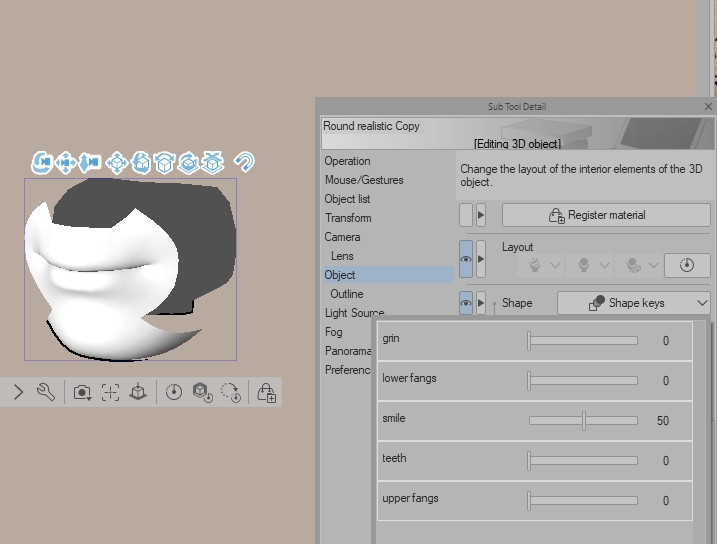The width and height of the screenshot is (717, 544).
Task: Click the magnet snap icon above the model
Action: [243, 161]
